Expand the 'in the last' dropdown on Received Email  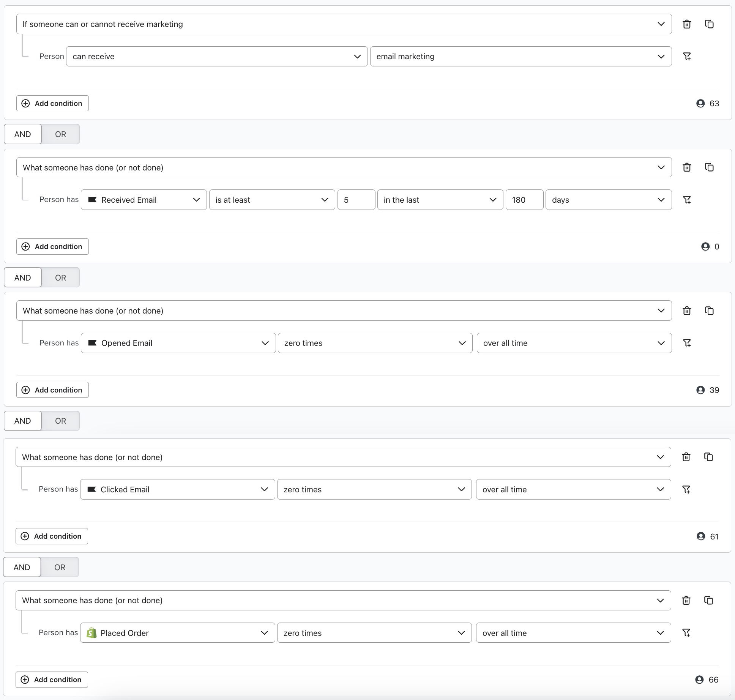440,199
